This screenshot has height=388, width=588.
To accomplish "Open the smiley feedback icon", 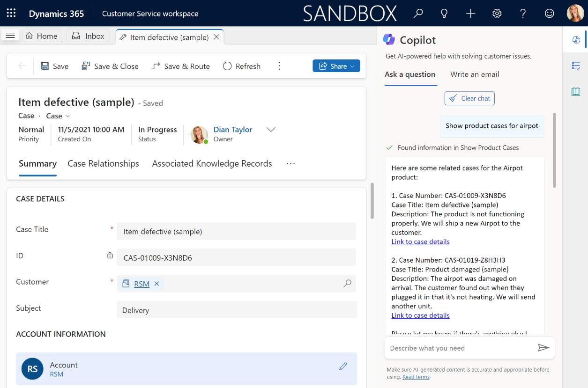I will (x=549, y=13).
